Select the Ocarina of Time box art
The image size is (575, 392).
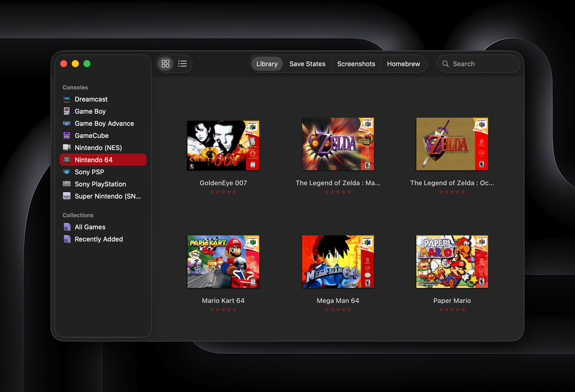pos(452,144)
